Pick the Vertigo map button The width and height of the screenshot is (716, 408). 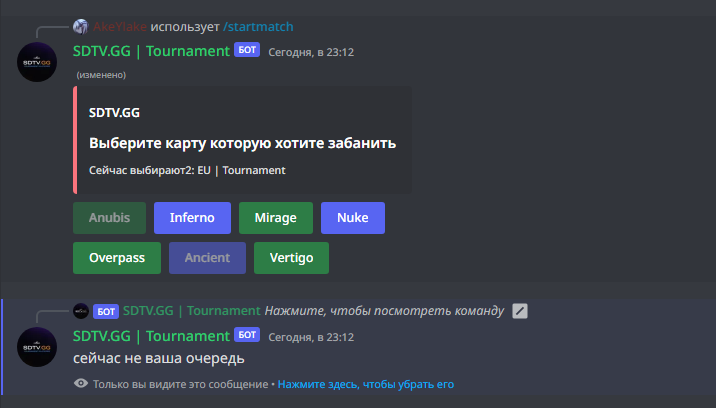291,258
